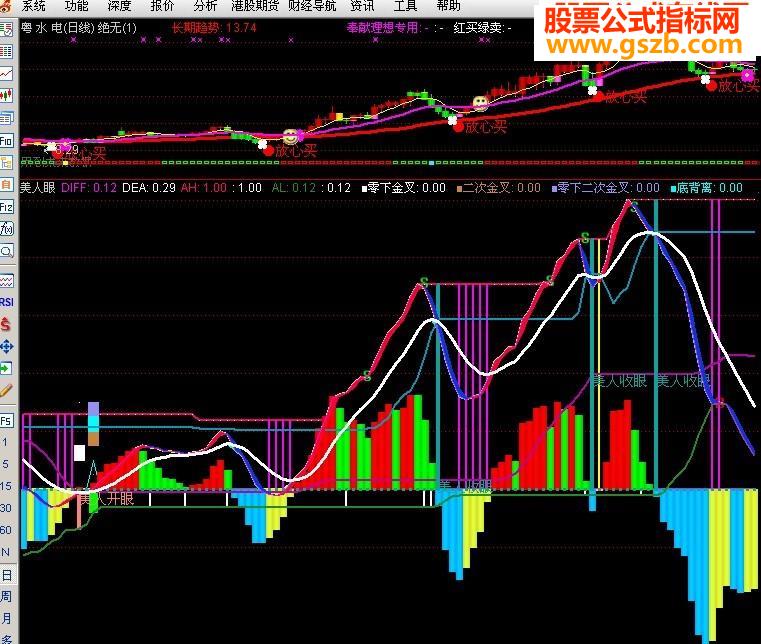
Task: Select the RSI indicator button
Action: 6,302
